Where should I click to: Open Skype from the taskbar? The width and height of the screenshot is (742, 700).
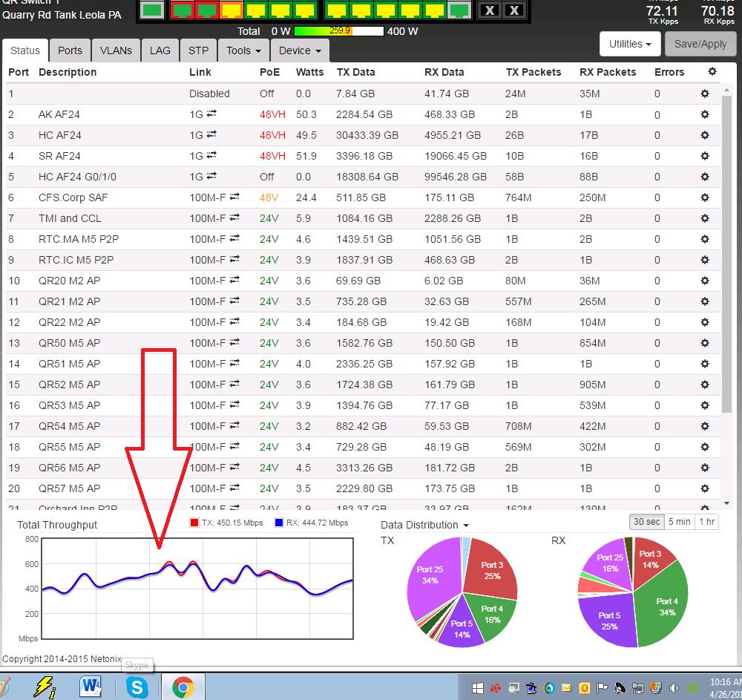[137, 687]
